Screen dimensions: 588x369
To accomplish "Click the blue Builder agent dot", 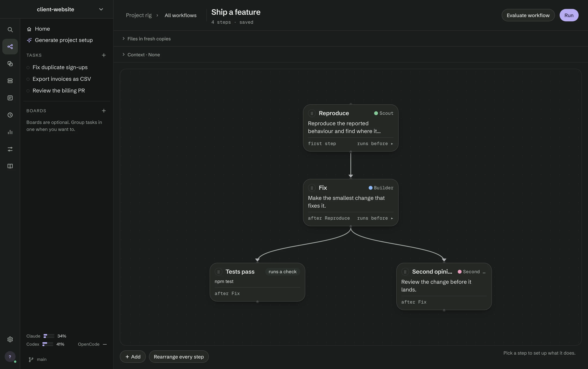I will click(x=370, y=188).
